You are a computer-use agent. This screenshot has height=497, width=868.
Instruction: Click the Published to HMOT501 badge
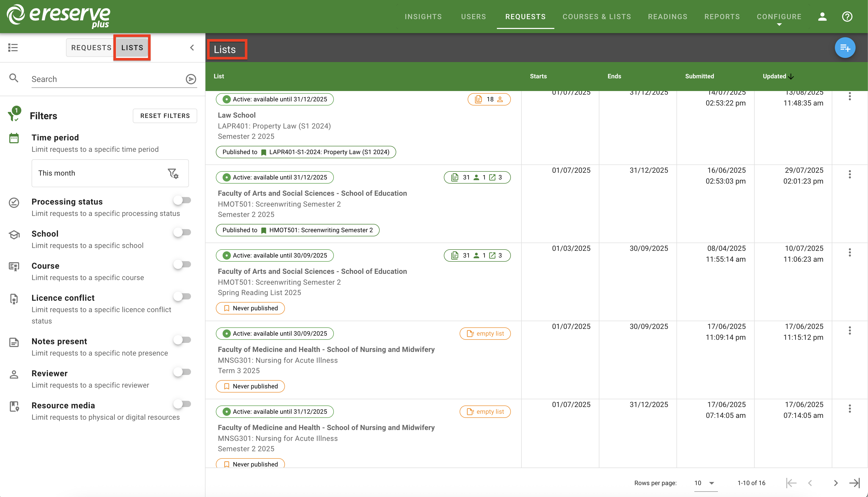tap(298, 230)
